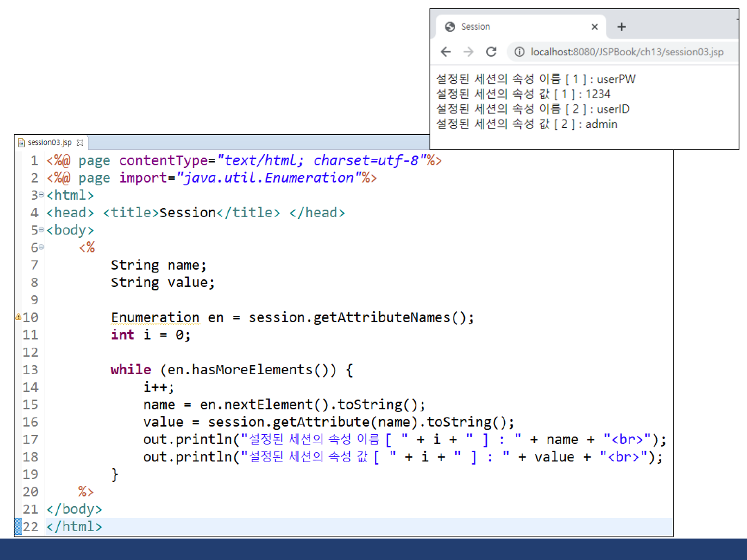Click the browser forward arrow button
This screenshot has width=747, height=560.
468,52
